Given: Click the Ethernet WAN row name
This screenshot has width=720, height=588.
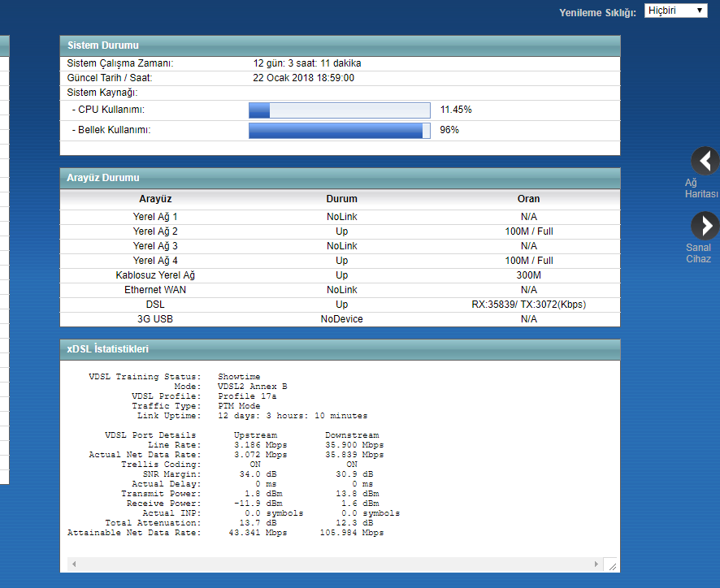Looking at the screenshot, I should 155,290.
